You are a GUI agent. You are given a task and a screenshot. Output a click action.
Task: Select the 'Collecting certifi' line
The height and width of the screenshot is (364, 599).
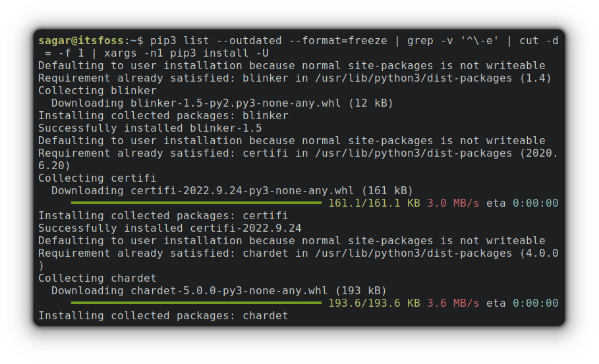[98, 178]
